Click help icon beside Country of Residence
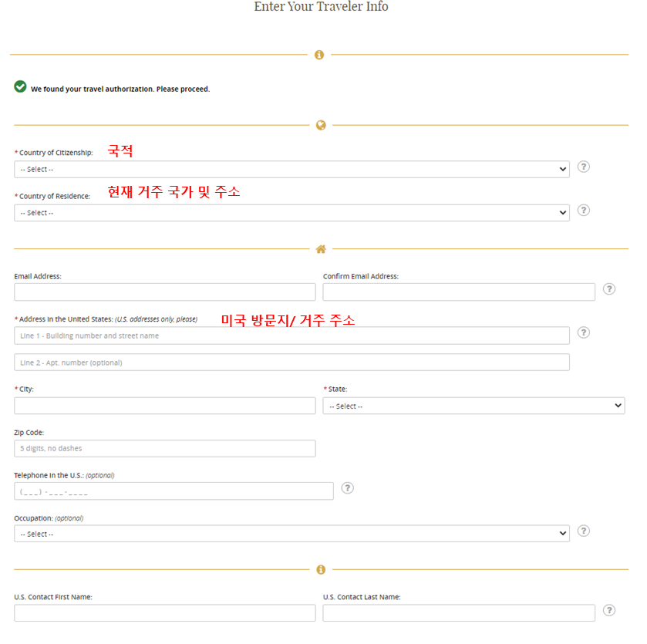647x644 pixels. 583,211
